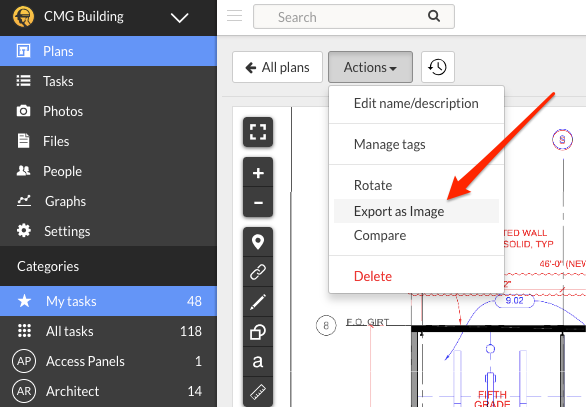Go back to All plans

(277, 67)
